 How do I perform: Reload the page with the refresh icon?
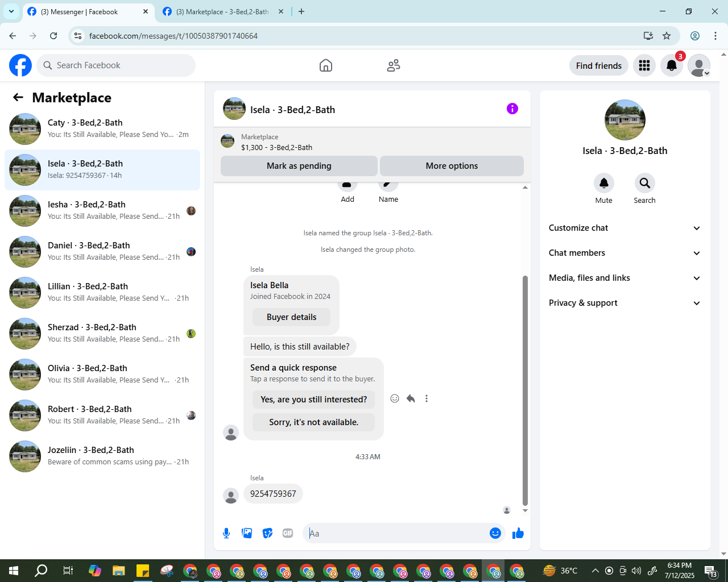pyautogui.click(x=53, y=36)
